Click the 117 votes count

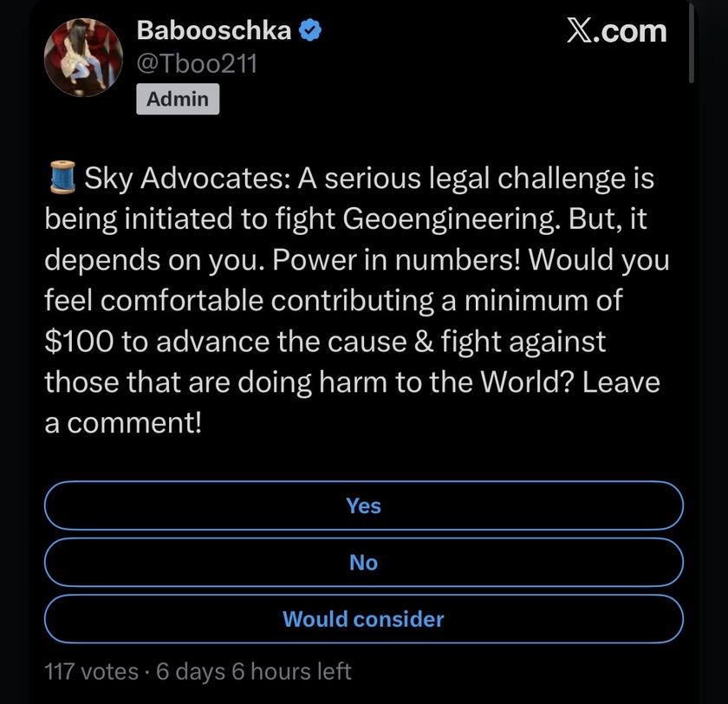click(x=91, y=671)
